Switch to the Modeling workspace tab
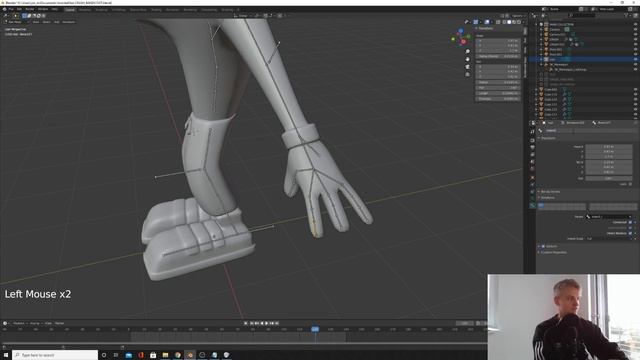The height and width of the screenshot is (360, 640). [x=85, y=9]
